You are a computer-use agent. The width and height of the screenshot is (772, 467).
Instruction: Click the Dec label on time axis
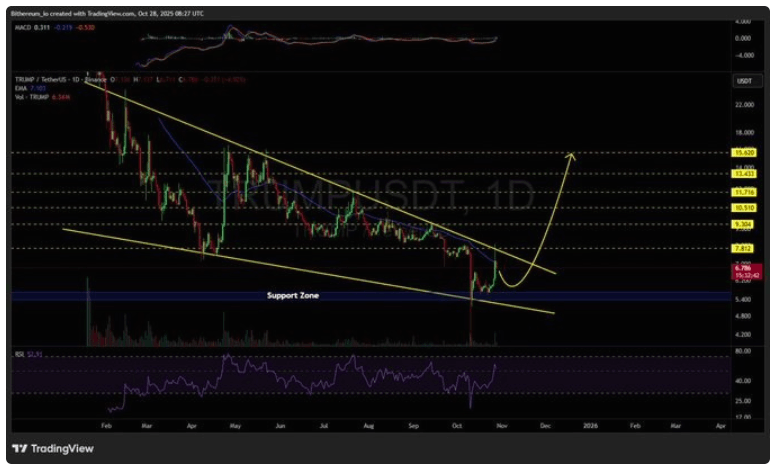[546, 426]
